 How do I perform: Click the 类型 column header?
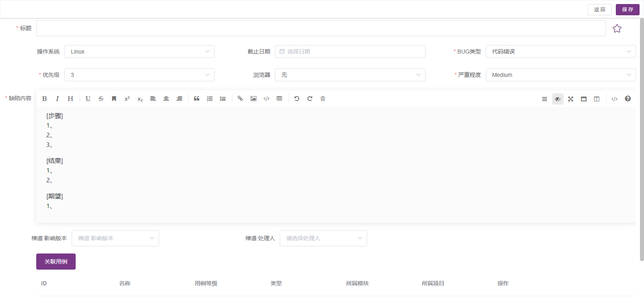pyautogui.click(x=276, y=283)
